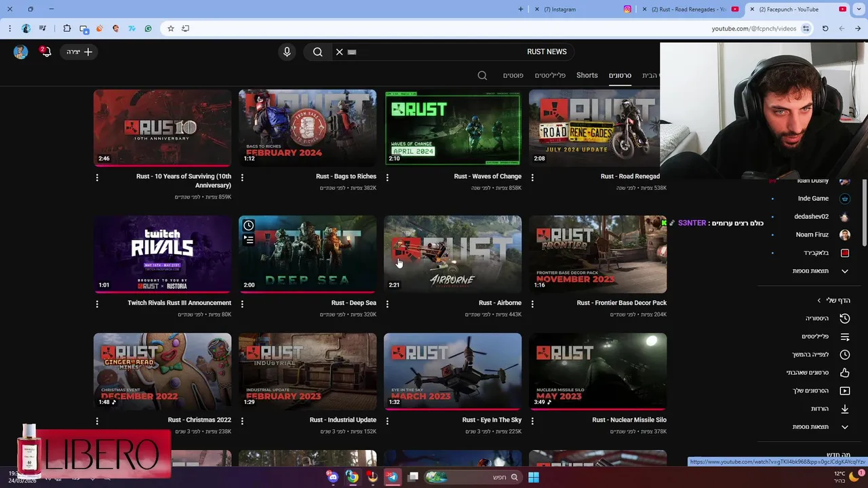This screenshot has height=488, width=868.
Task: Open the media control icon in Chrome toolbar
Action: click(x=42, y=28)
